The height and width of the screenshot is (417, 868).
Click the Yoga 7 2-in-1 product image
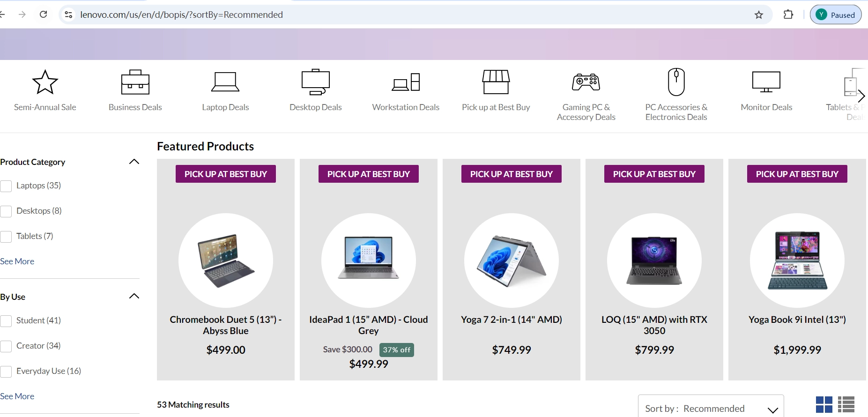tap(512, 261)
